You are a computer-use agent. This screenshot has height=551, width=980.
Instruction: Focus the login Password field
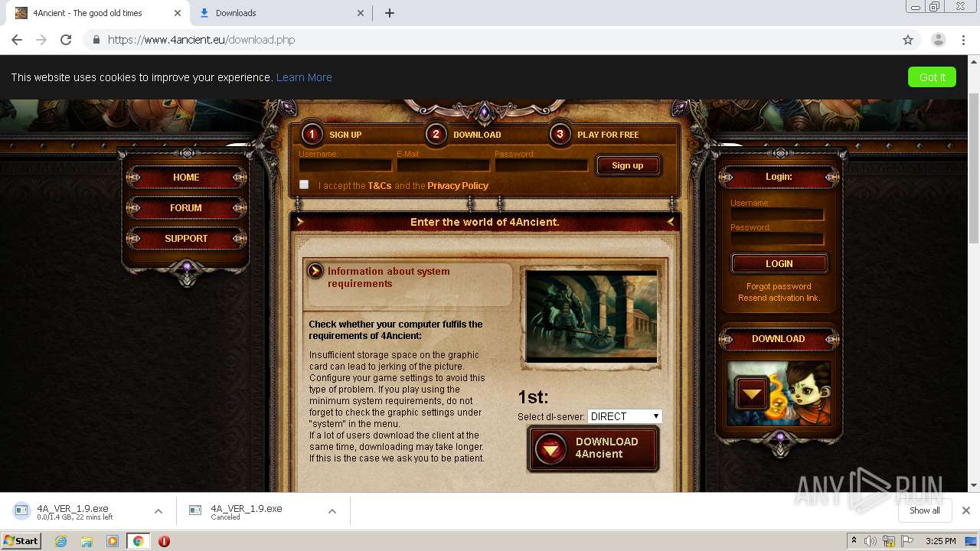coord(777,239)
